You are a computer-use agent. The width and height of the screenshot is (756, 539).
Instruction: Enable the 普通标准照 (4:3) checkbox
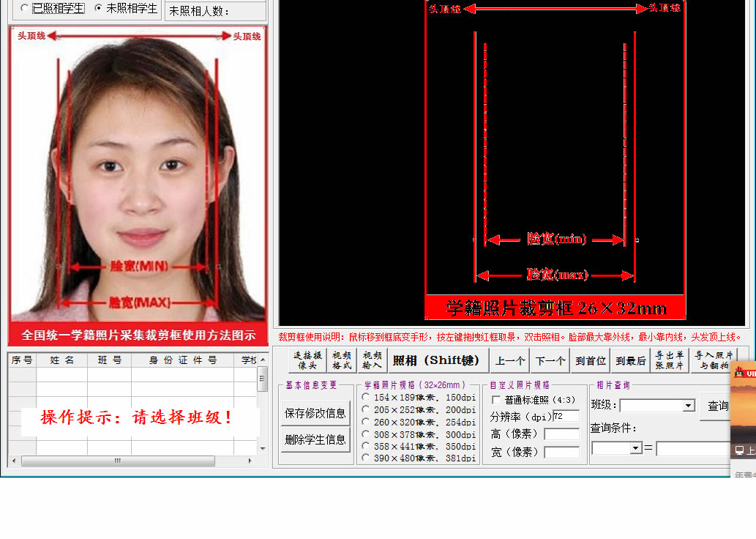[497, 400]
